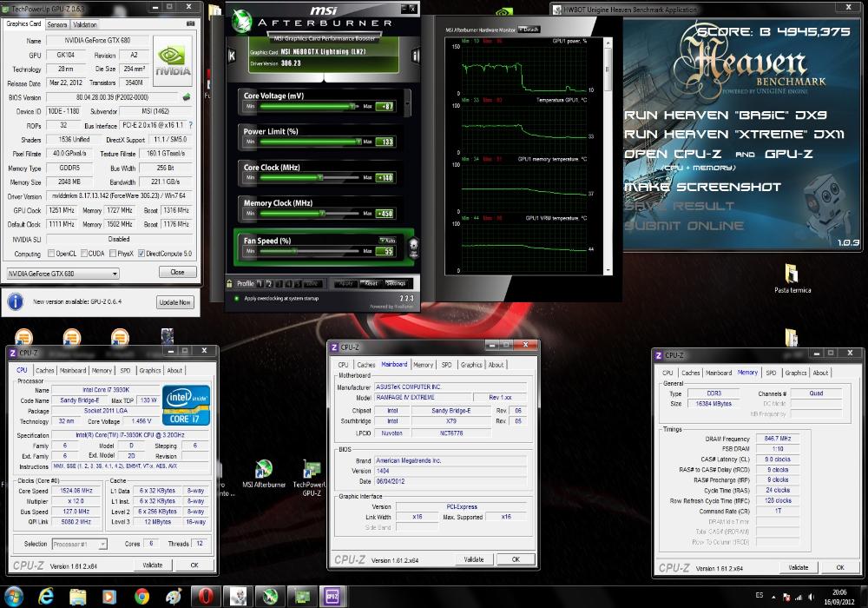Click Validate in the left CPU-Z window
The width and height of the screenshot is (868, 608).
point(153,565)
